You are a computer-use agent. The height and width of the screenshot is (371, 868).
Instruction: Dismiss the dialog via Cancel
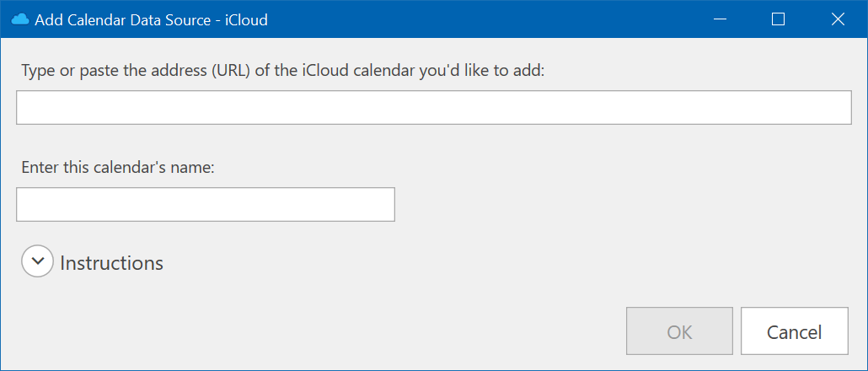[794, 331]
